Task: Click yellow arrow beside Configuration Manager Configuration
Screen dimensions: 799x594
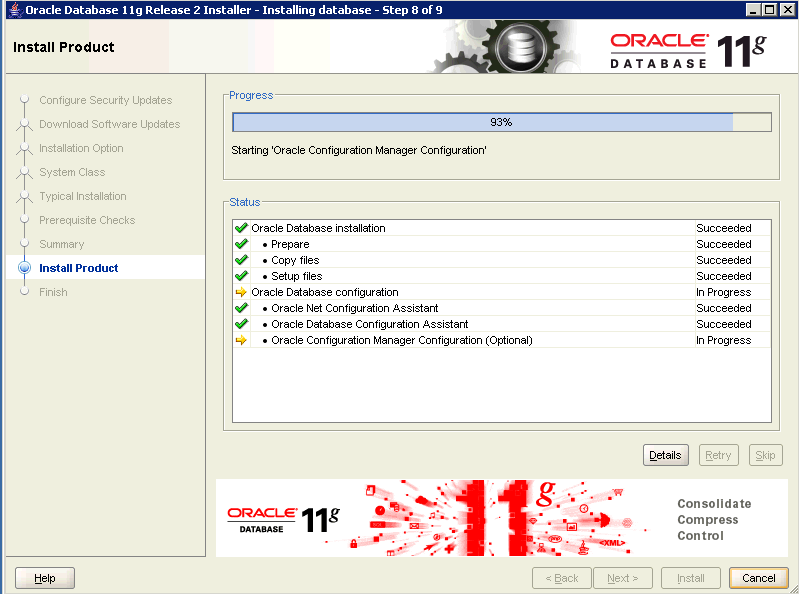Action: click(x=241, y=340)
